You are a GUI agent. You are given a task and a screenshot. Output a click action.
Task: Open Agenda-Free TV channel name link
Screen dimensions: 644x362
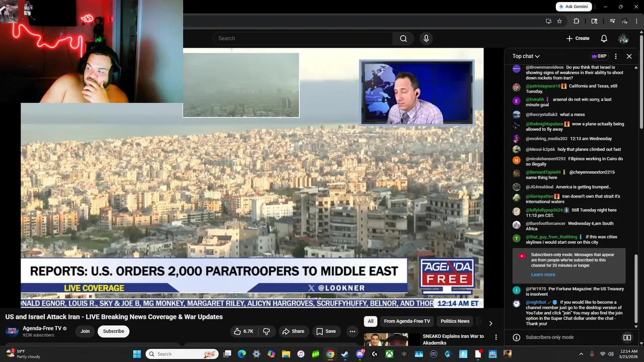42,328
